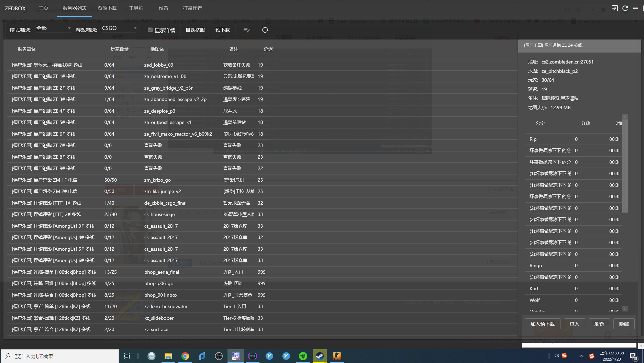Click the 预下载 button
The height and width of the screenshot is (363, 644).
click(x=223, y=30)
